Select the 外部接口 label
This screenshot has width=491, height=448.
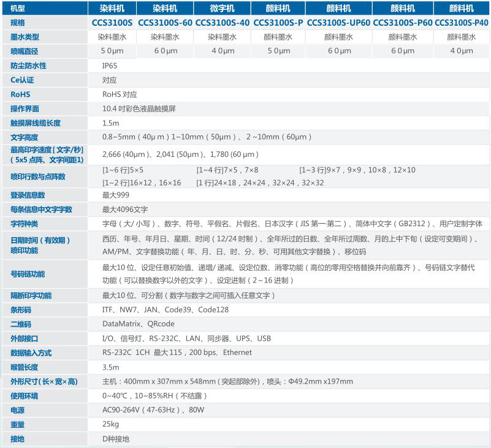click(24, 338)
